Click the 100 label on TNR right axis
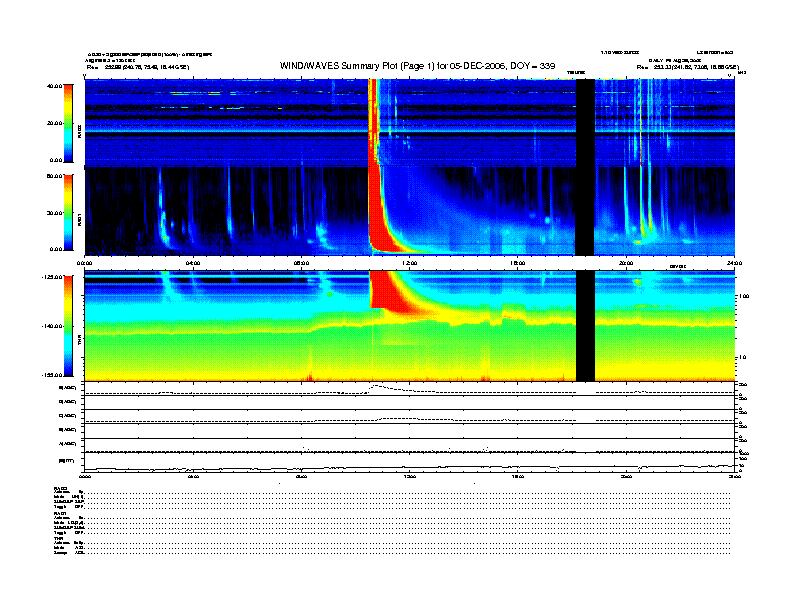 [x=743, y=296]
